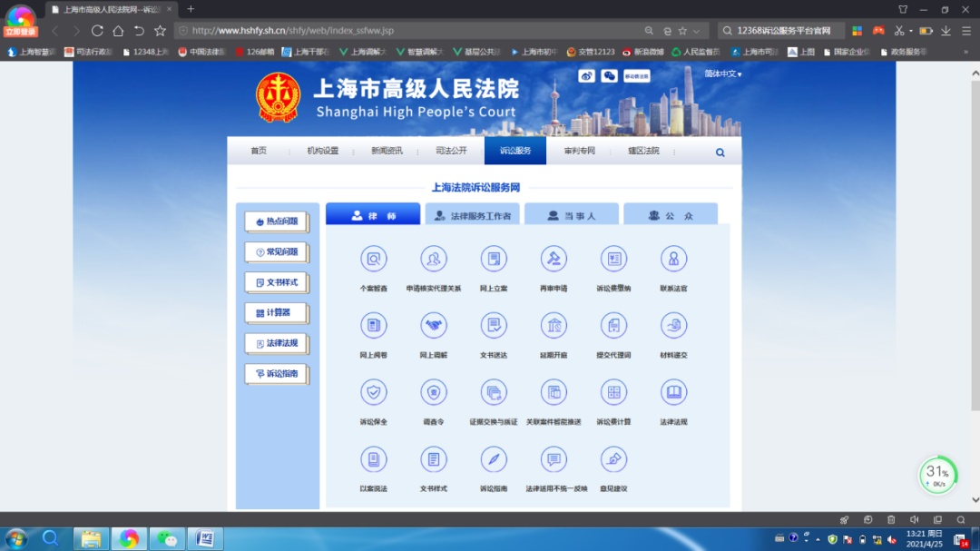
Task: Open the 诉讼保全 shield icon
Action: [374, 392]
